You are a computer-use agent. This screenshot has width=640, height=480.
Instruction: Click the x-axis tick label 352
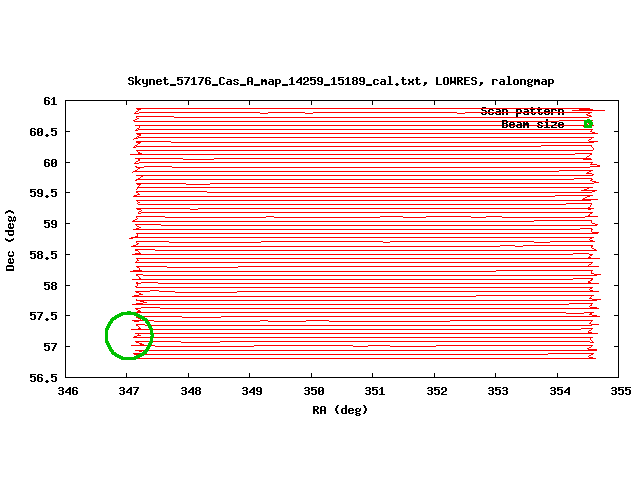click(x=437, y=391)
